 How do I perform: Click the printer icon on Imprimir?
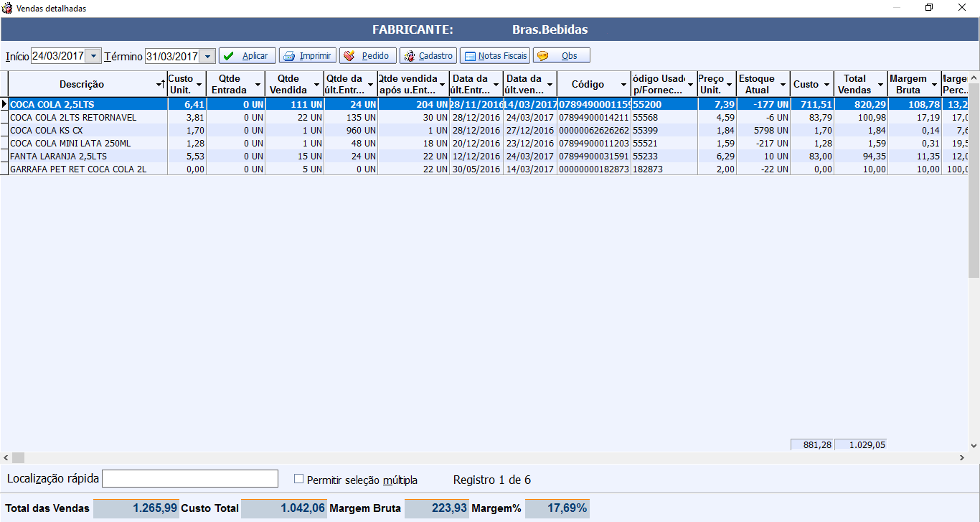point(289,56)
